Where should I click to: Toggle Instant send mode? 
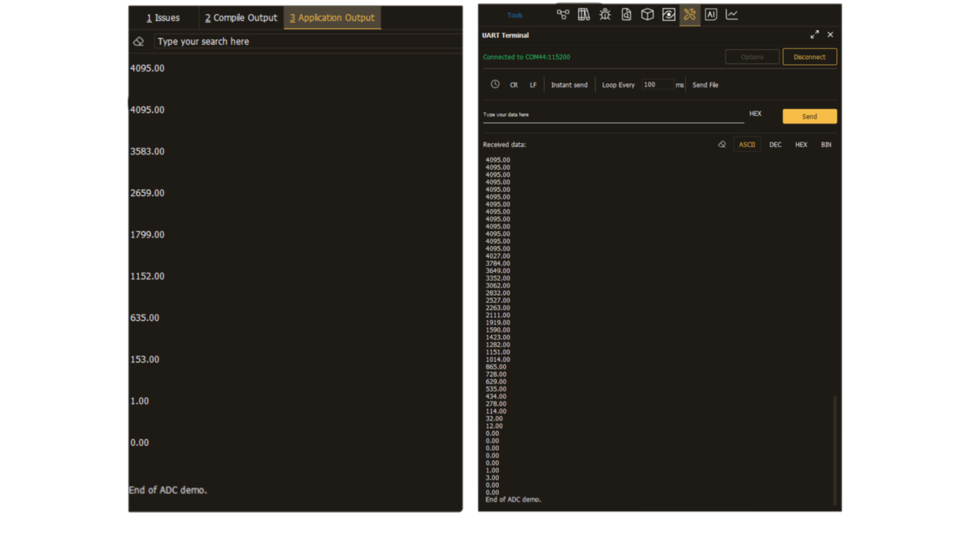569,85
